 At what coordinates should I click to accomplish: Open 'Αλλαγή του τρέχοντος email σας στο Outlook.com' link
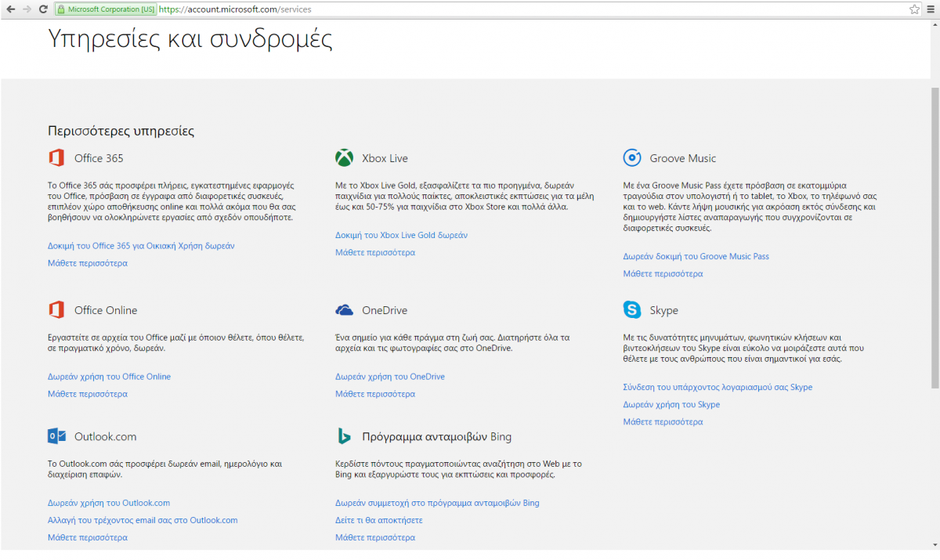coord(143,520)
